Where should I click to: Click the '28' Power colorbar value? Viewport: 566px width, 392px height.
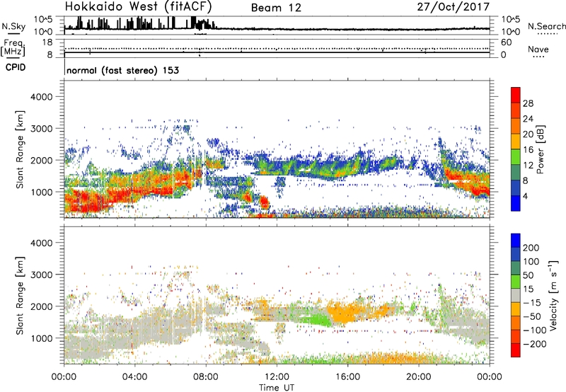(x=528, y=103)
